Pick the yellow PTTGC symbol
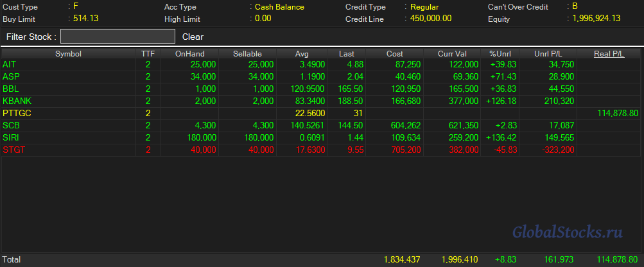 point(17,114)
